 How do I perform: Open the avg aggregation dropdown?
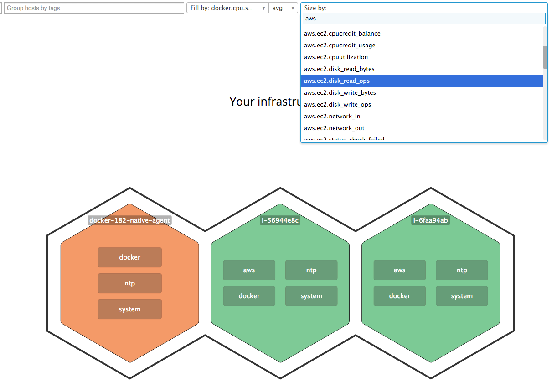point(283,8)
